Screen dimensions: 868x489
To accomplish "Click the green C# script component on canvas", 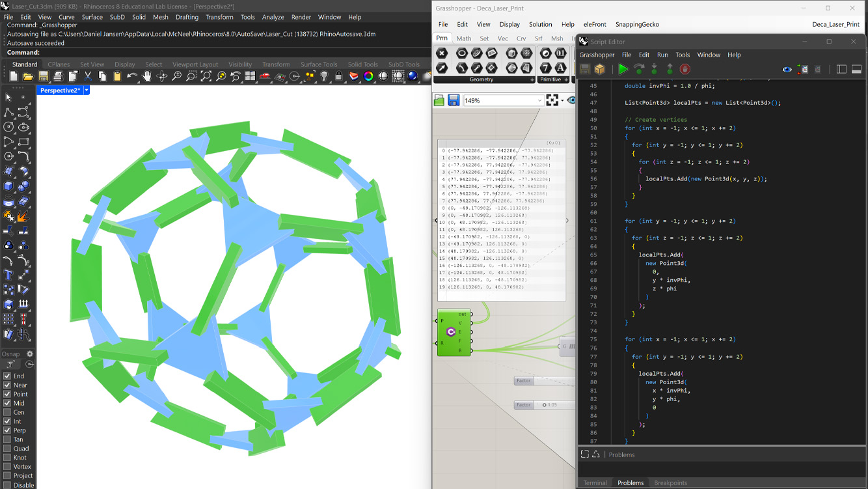I will [454, 332].
